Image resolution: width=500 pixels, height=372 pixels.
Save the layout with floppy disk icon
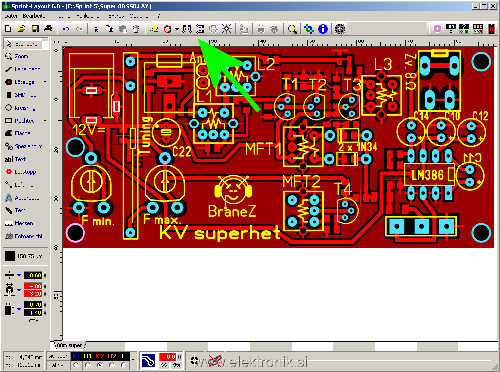[x=35, y=29]
